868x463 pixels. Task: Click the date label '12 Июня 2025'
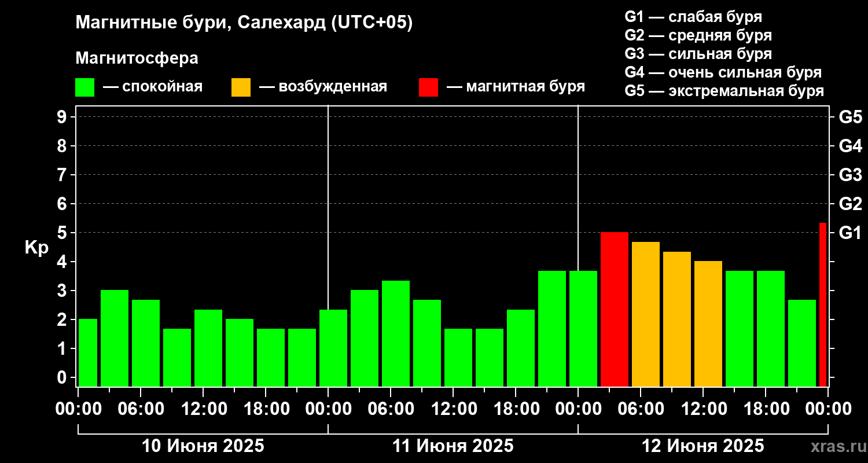click(703, 446)
